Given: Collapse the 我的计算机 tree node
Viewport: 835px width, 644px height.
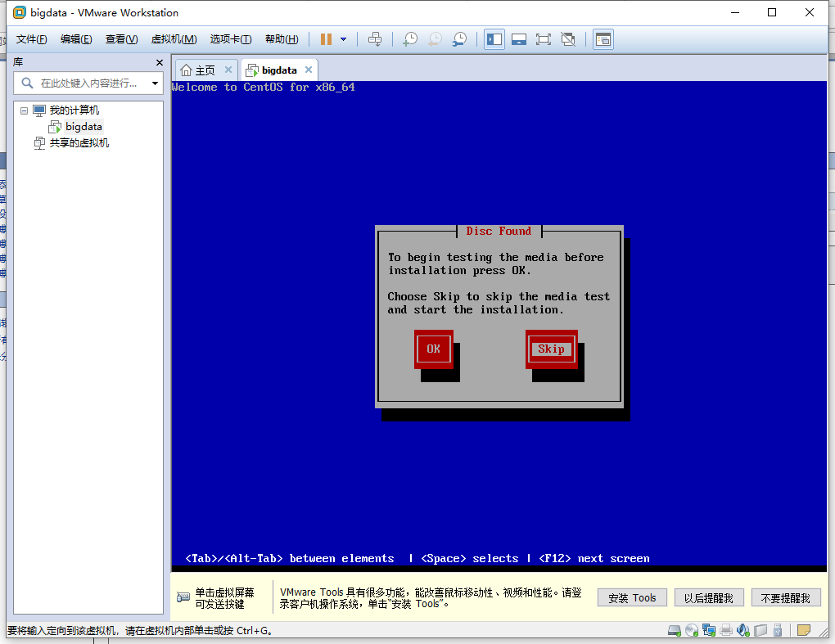Looking at the screenshot, I should (x=24, y=111).
